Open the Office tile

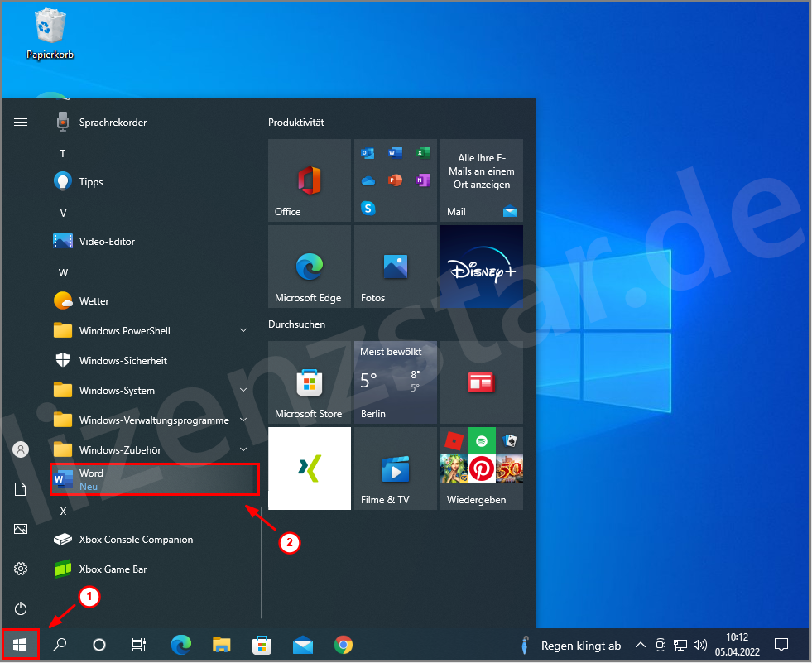pyautogui.click(x=310, y=180)
